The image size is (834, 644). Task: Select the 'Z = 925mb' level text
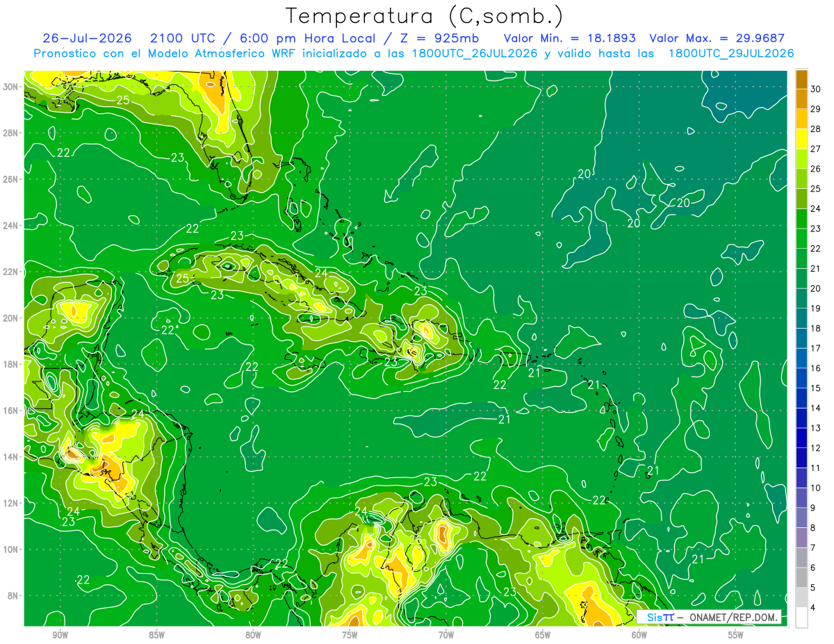[436, 38]
